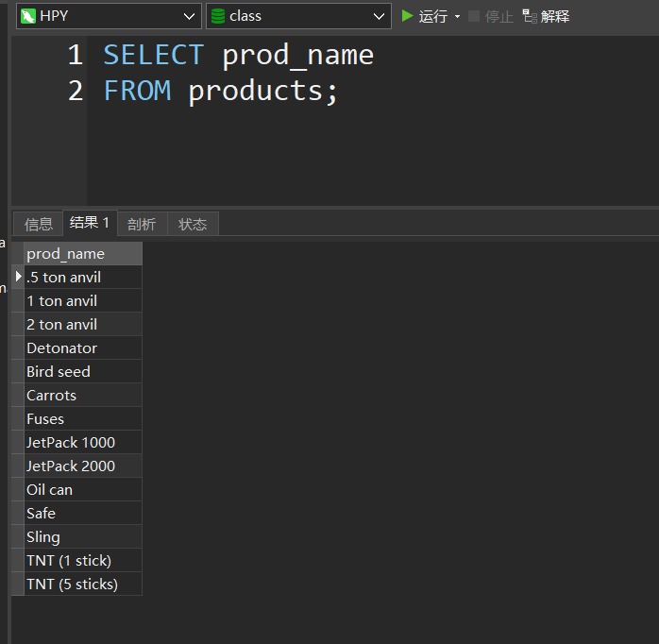The width and height of the screenshot is (659, 644).
Task: Select the 结果 1 tab
Action: coord(90,222)
